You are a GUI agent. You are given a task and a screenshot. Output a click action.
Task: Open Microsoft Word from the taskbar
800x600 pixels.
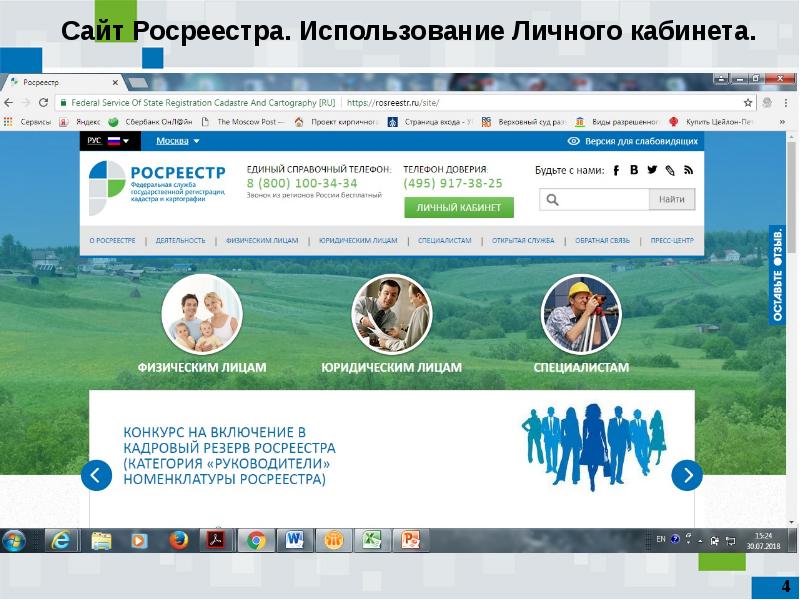click(293, 537)
